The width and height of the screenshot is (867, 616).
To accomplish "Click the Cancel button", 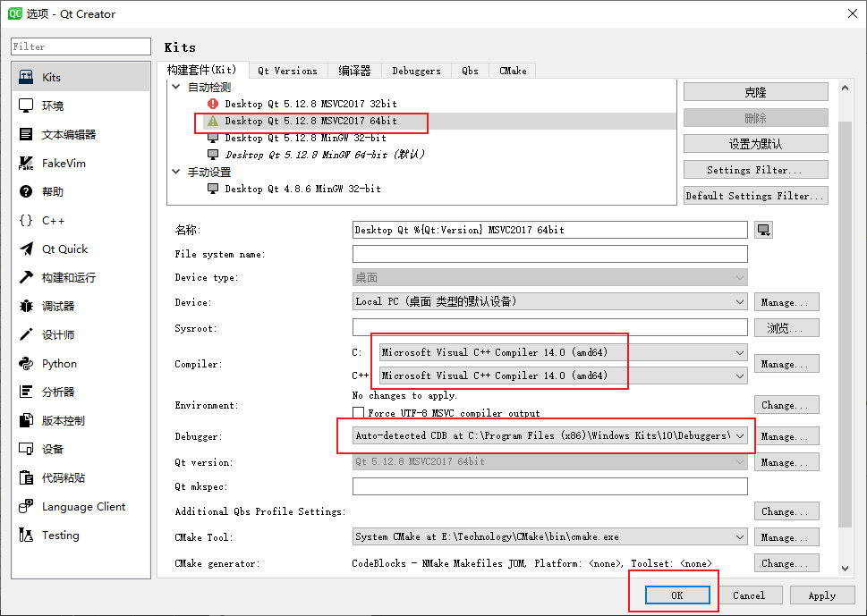I will (x=749, y=595).
